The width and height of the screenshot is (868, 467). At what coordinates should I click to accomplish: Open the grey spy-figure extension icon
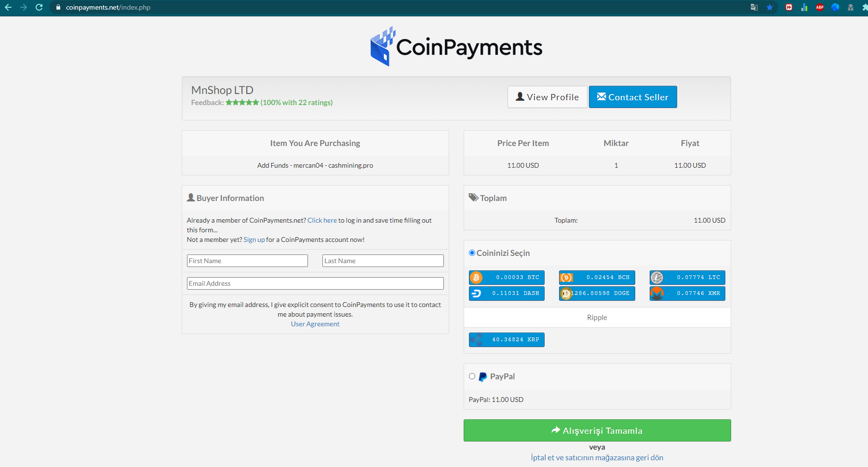(851, 7)
